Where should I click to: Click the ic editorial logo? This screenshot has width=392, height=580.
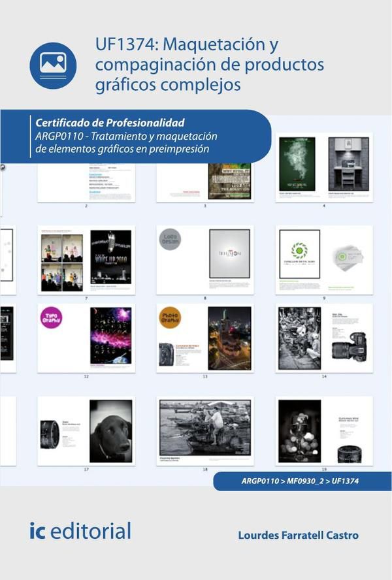(80, 531)
